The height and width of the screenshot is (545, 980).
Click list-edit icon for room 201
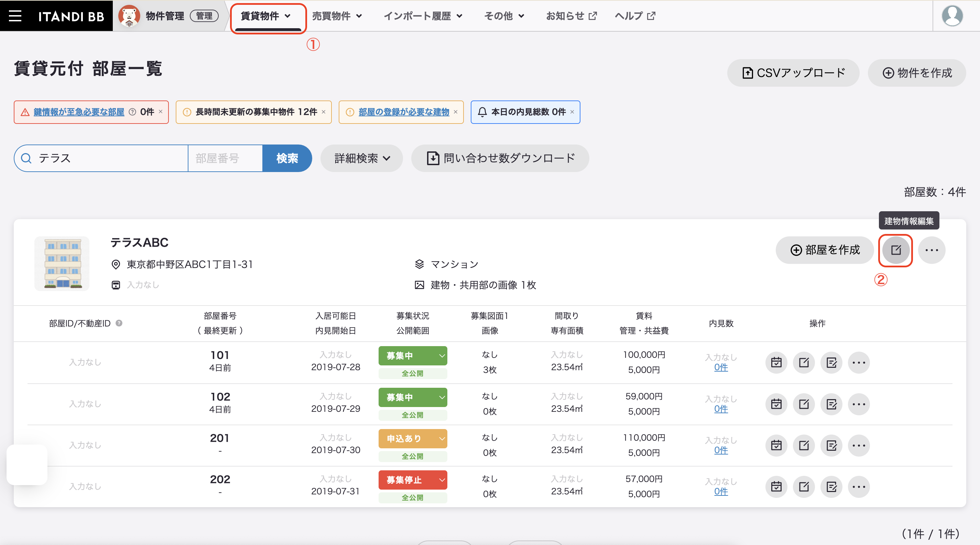tap(831, 445)
